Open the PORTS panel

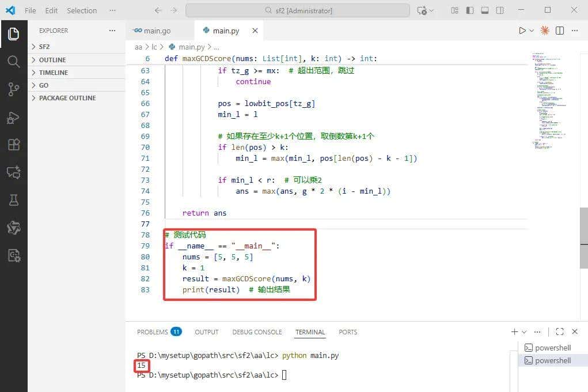click(x=347, y=332)
